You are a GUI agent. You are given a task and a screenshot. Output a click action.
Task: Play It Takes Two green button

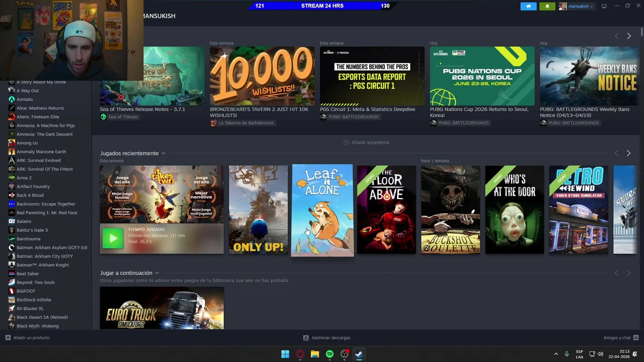[113, 238]
